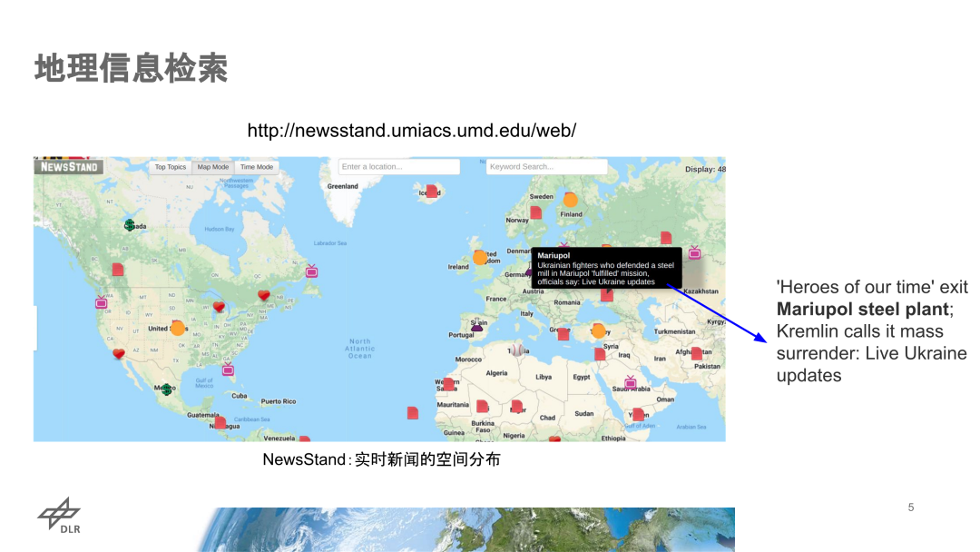Select the red heart marker near Quebec
Screen dimensions: 980x552
tap(264, 295)
